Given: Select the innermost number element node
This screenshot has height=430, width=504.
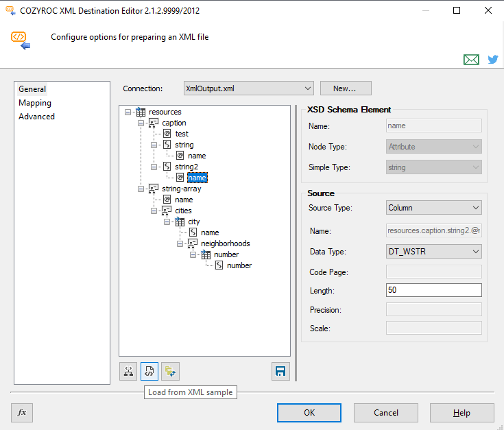Looking at the screenshot, I should tap(239, 265).
